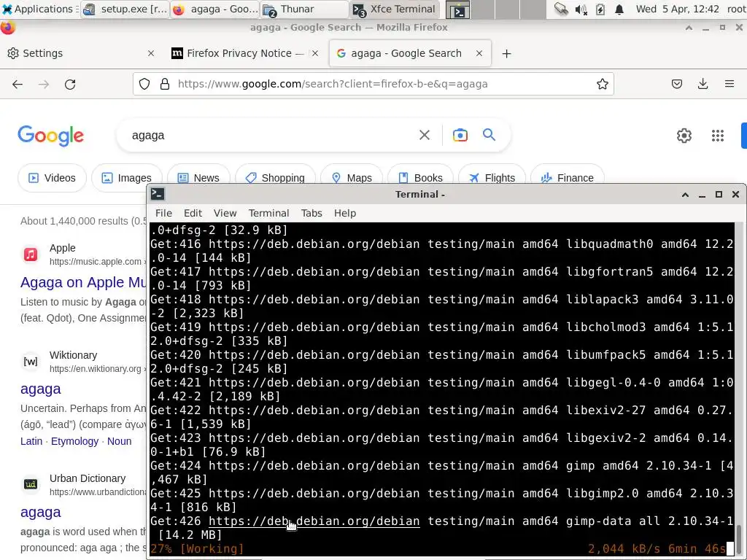Go back with Firefox back arrow

point(18,85)
